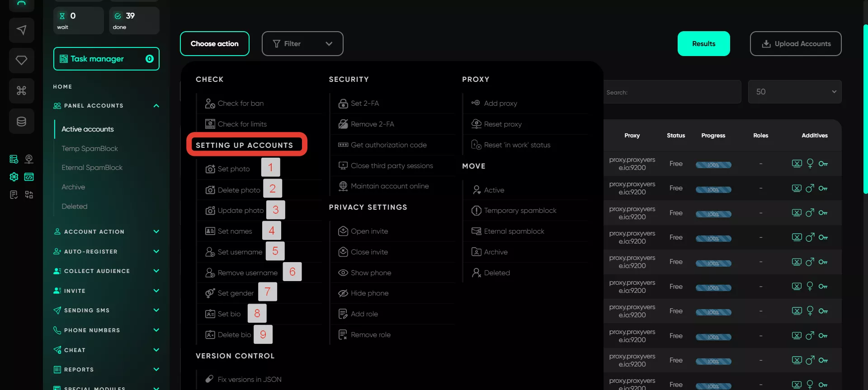The image size is (868, 390).
Task: Choose the Delete photo action
Action: coord(239,190)
